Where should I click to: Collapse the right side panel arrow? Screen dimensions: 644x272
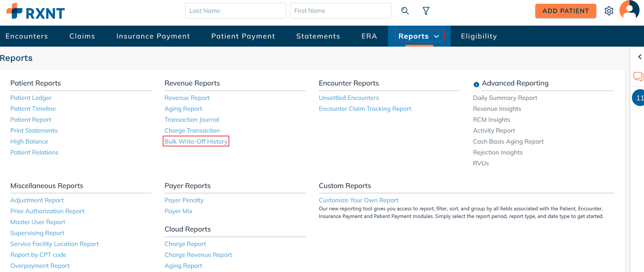click(x=640, y=57)
